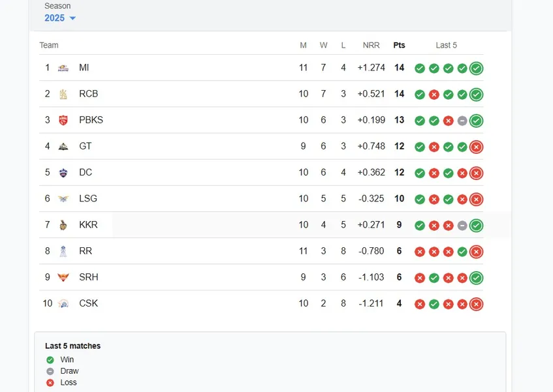Click the NRR column header

[x=371, y=46]
